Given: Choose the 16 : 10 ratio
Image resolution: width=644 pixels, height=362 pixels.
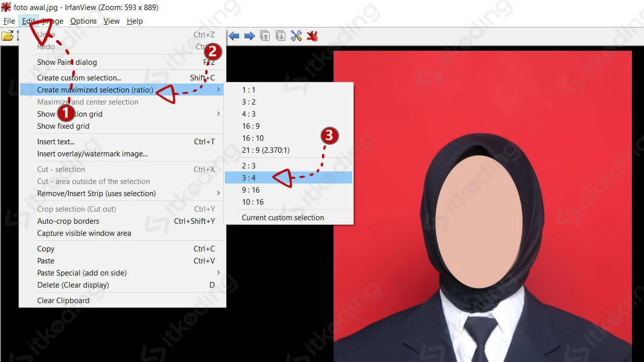Looking at the screenshot, I should click(x=288, y=138).
